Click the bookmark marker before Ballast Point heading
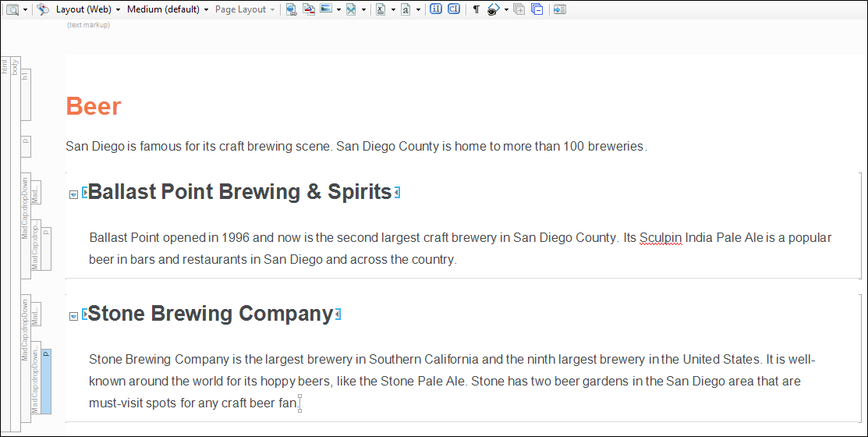Viewport: 868px width, 437px height. (85, 192)
